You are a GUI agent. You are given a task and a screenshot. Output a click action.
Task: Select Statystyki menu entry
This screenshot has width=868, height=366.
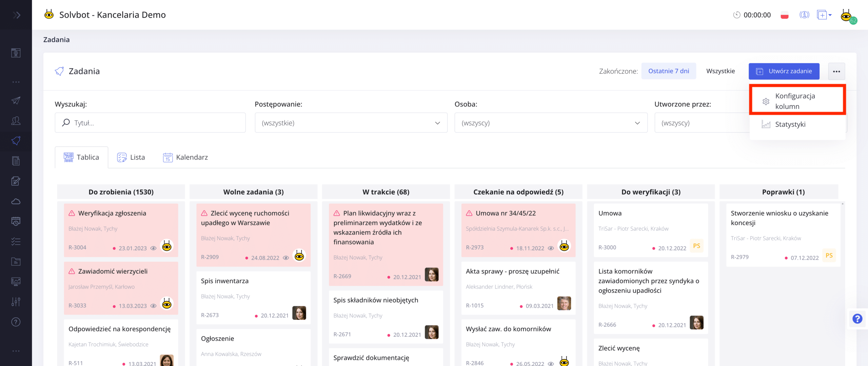(x=797, y=124)
